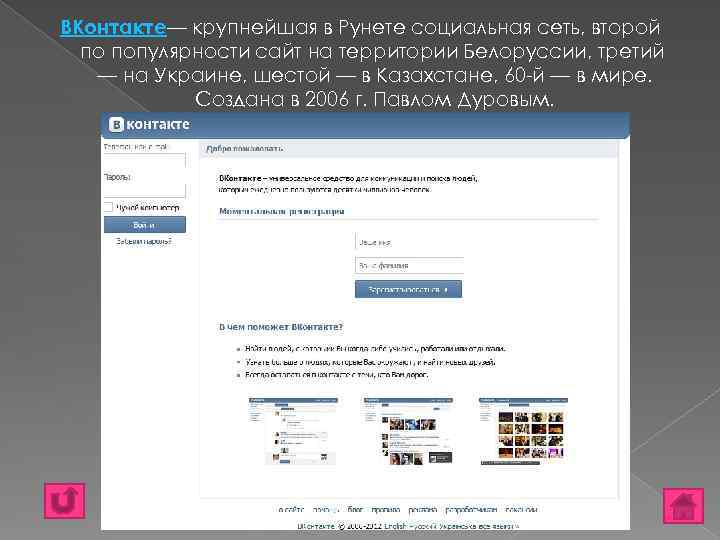Focus the Ваше имя registration field
This screenshot has width=720, height=540.
click(409, 242)
